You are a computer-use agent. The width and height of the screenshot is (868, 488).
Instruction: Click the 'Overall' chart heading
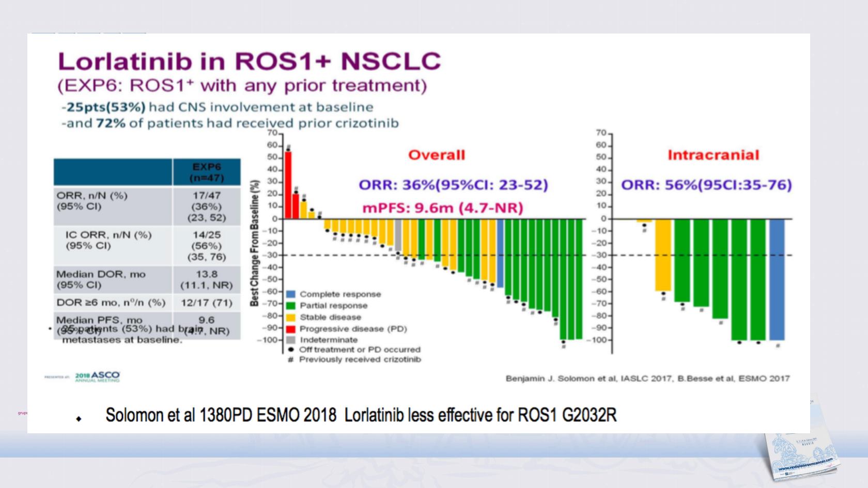[437, 155]
